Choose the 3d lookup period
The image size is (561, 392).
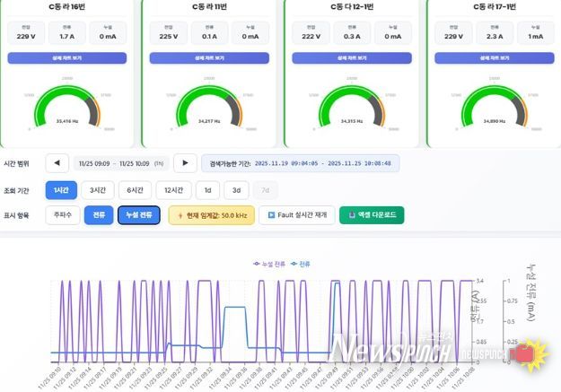tap(237, 190)
